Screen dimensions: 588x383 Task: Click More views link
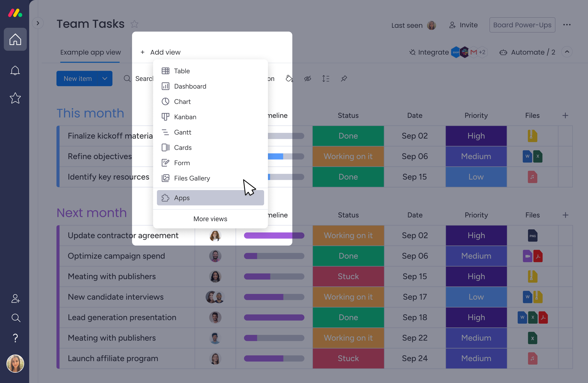pos(210,219)
